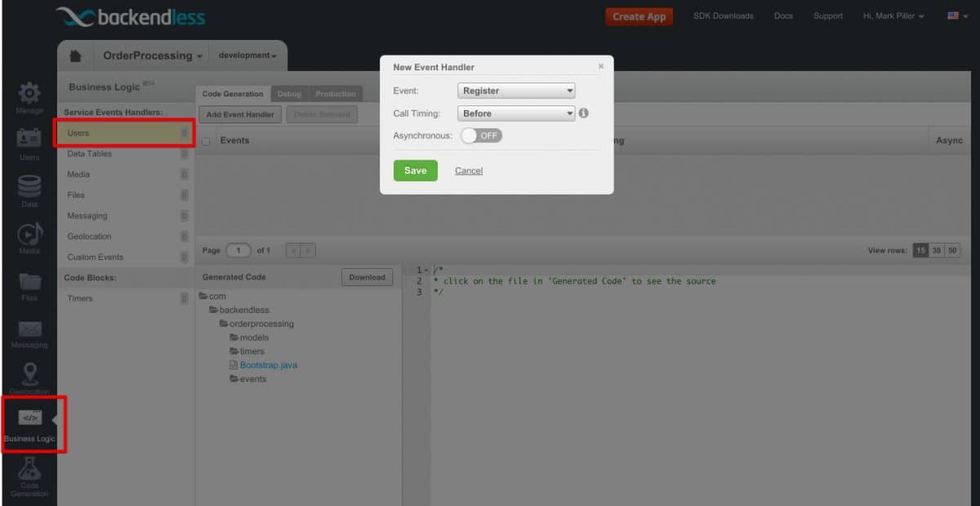Click the Backendless logo

point(131,17)
